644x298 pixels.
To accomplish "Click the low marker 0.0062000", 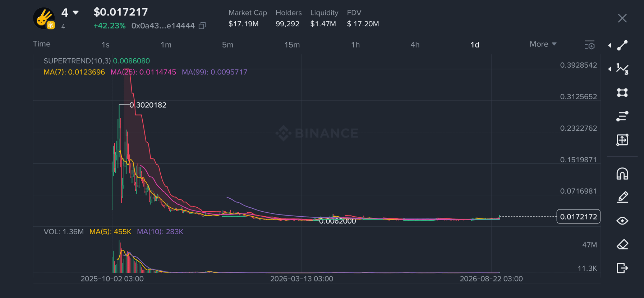I will 337,221.
